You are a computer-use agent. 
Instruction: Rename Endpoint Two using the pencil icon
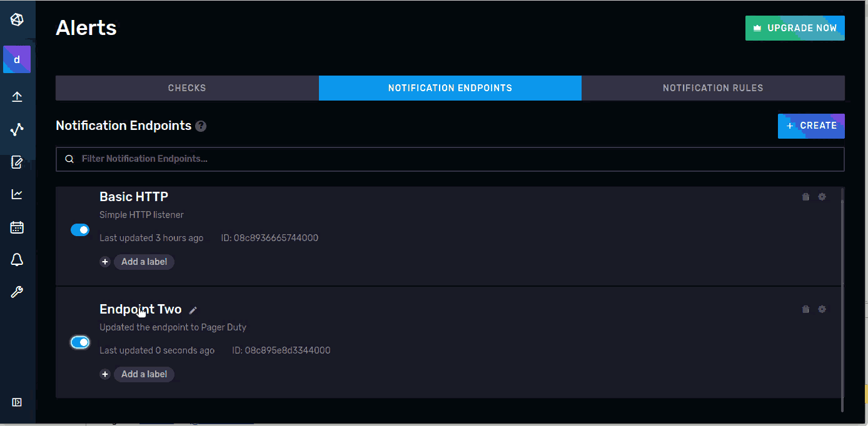(x=193, y=310)
